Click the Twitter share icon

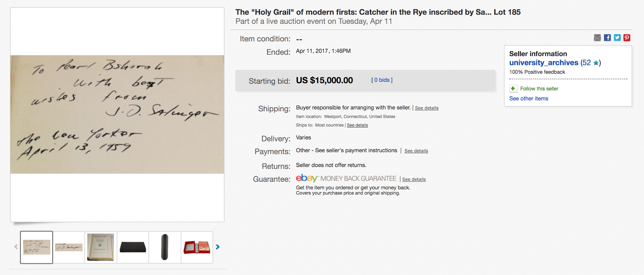click(x=617, y=38)
